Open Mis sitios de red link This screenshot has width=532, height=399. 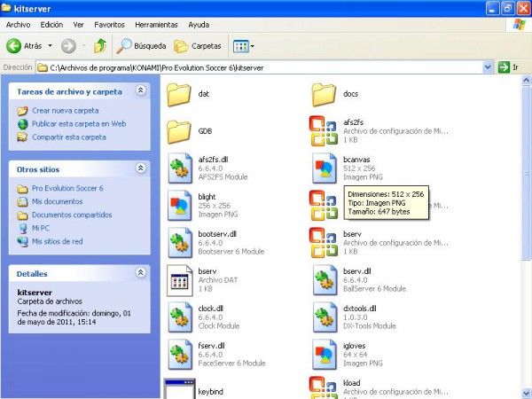tap(57, 241)
